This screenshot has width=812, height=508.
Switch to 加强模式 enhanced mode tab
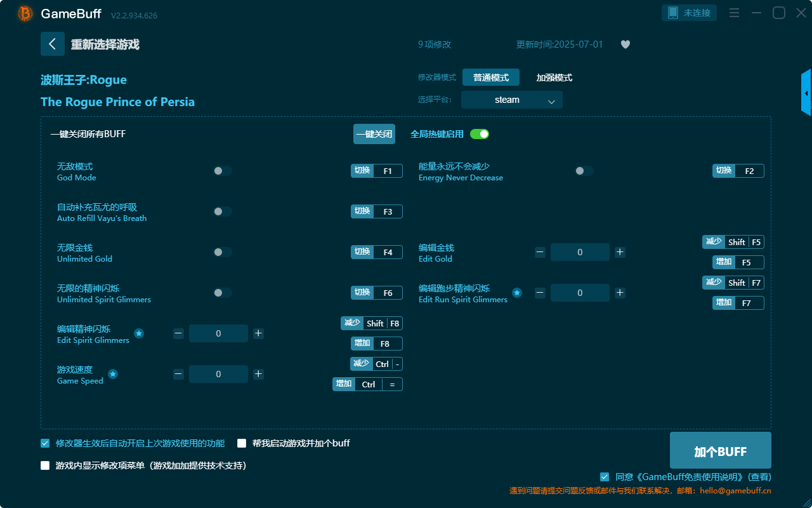click(554, 77)
